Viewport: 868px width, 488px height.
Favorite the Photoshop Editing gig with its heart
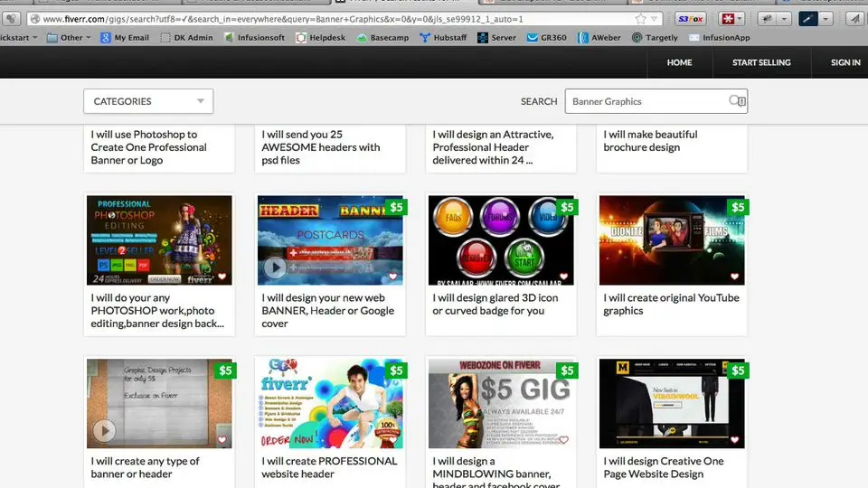[x=222, y=277]
